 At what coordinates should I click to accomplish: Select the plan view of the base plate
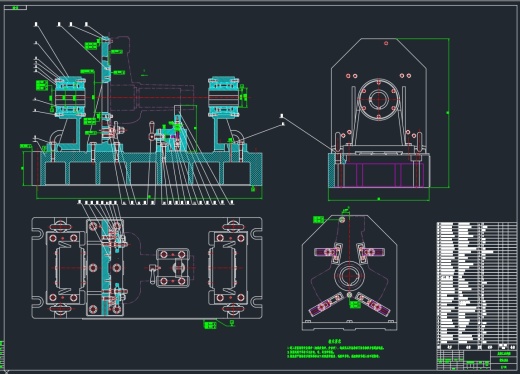147,268
